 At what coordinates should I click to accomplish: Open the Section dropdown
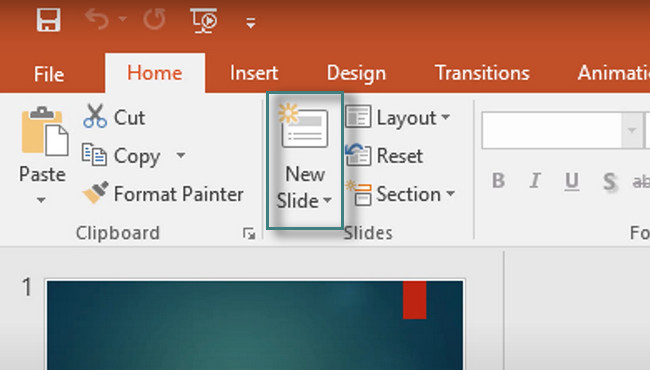point(400,194)
